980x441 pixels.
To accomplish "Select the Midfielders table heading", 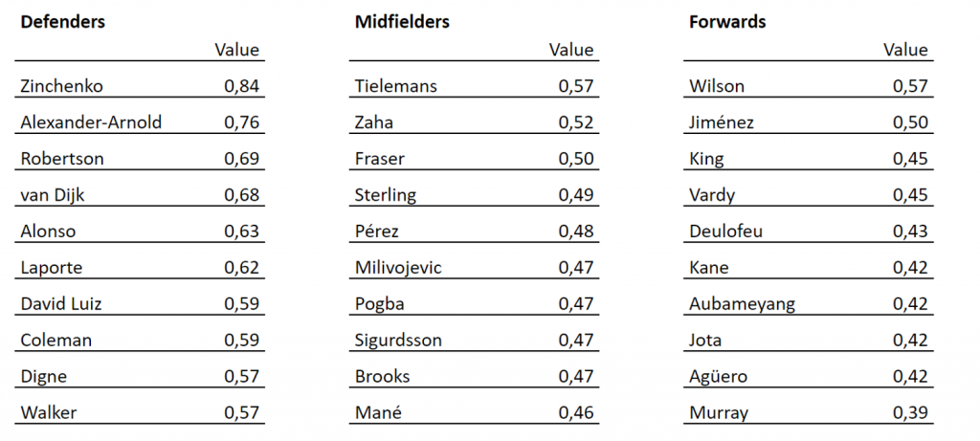I will pyautogui.click(x=402, y=22).
